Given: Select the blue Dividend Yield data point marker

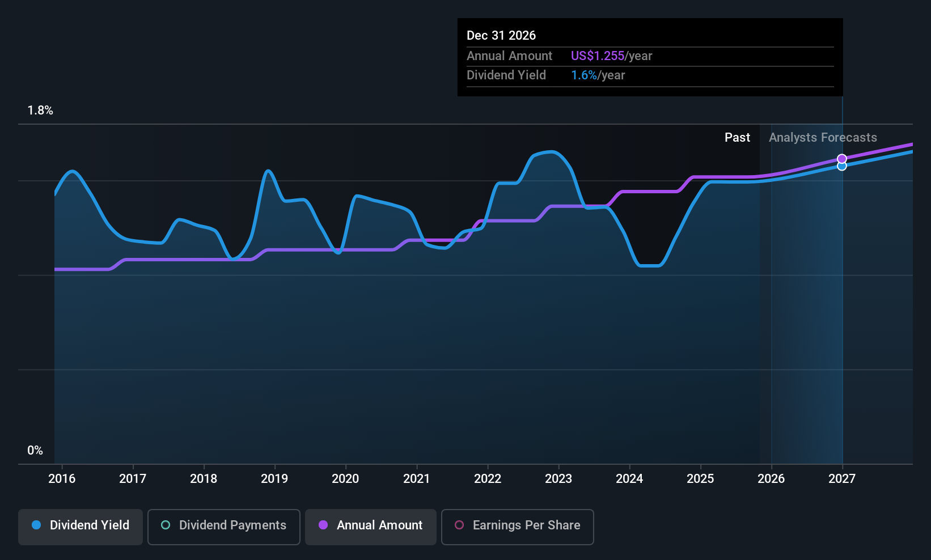Looking at the screenshot, I should 842,166.
